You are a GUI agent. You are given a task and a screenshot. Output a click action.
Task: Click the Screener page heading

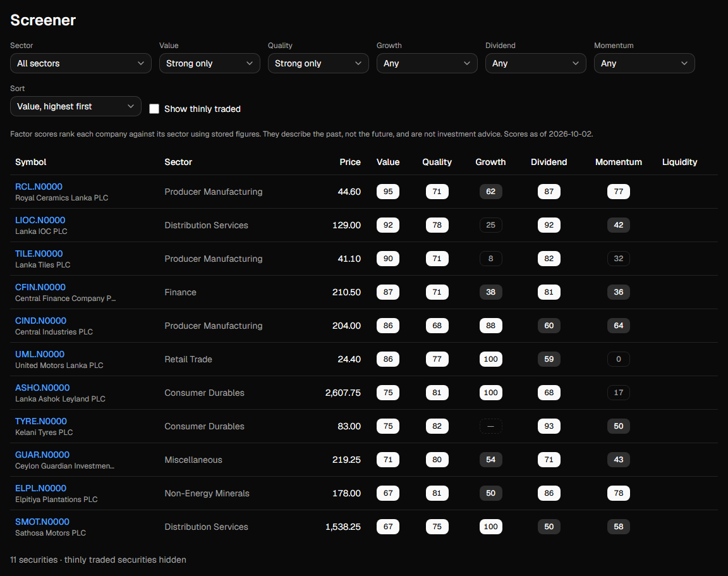(x=43, y=20)
